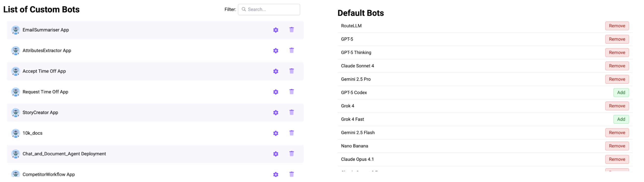Open StoryCreator App settings gear
This screenshot has height=182, width=644.
point(276,113)
